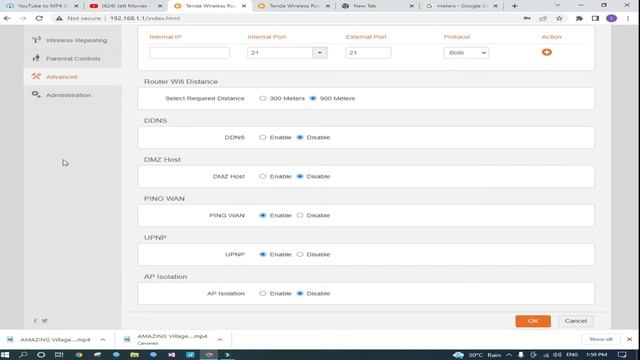Click the address bar URL 192.168.1.1

click(x=145, y=18)
